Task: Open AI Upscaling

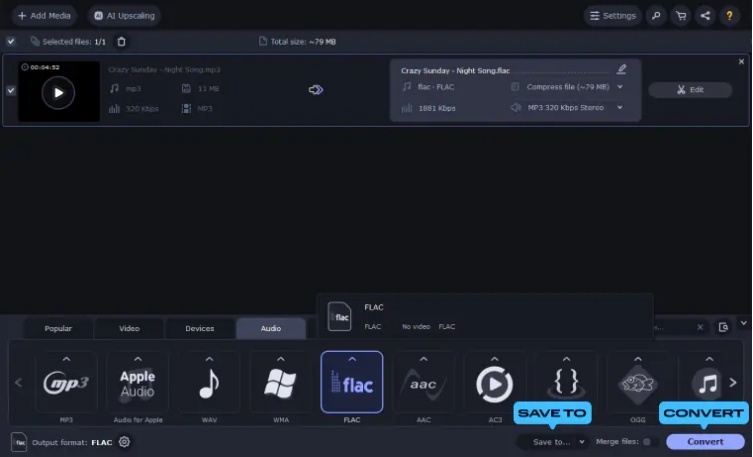Action: tap(124, 16)
